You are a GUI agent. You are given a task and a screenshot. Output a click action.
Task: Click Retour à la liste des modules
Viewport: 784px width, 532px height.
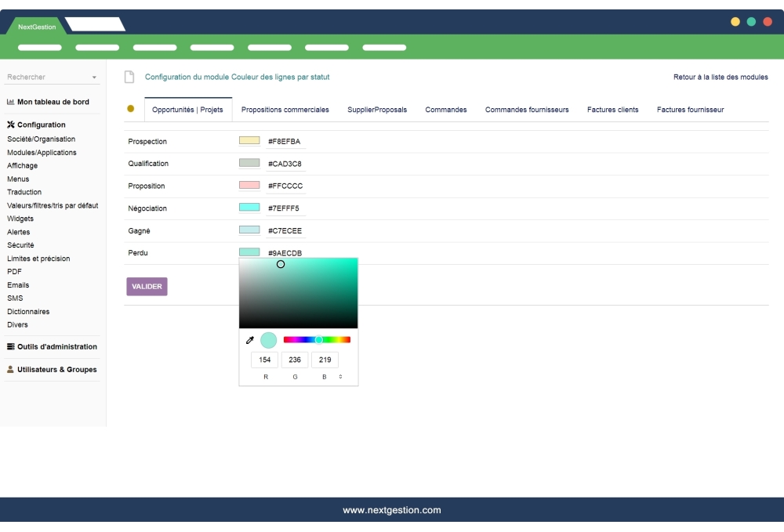tap(719, 76)
